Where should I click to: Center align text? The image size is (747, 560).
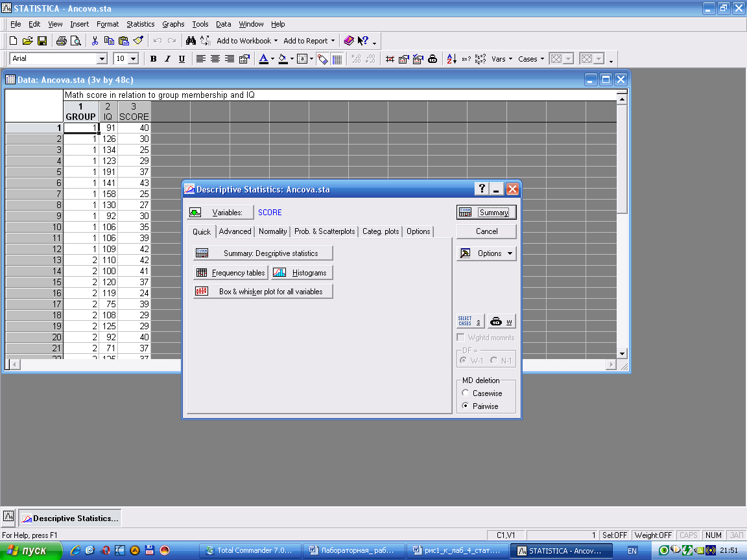[x=215, y=59]
